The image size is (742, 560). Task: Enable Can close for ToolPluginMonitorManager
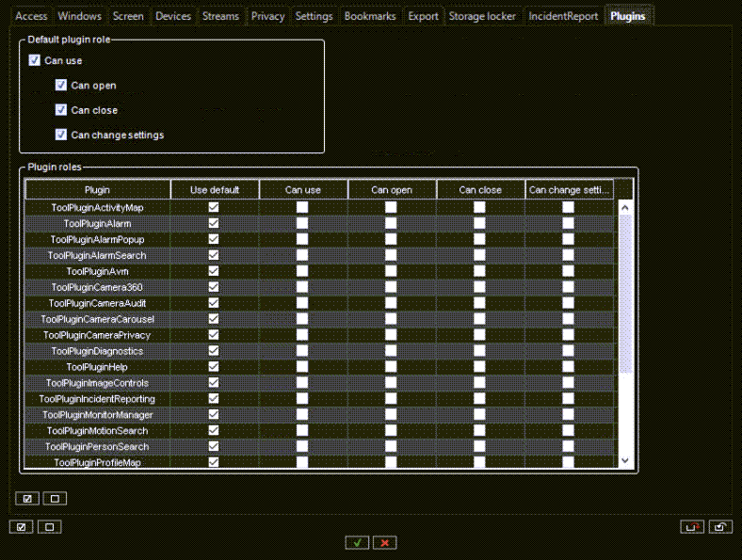pyautogui.click(x=479, y=415)
